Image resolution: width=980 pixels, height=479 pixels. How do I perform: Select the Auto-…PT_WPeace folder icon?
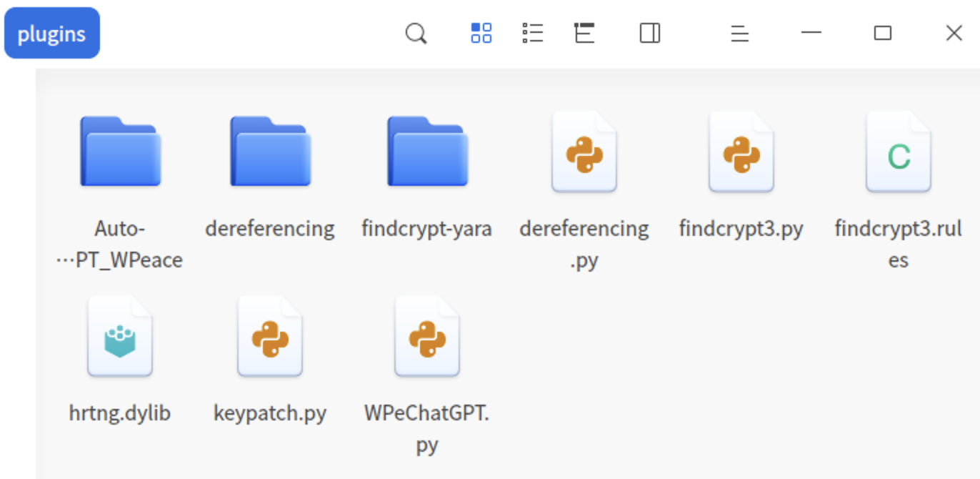click(x=120, y=151)
